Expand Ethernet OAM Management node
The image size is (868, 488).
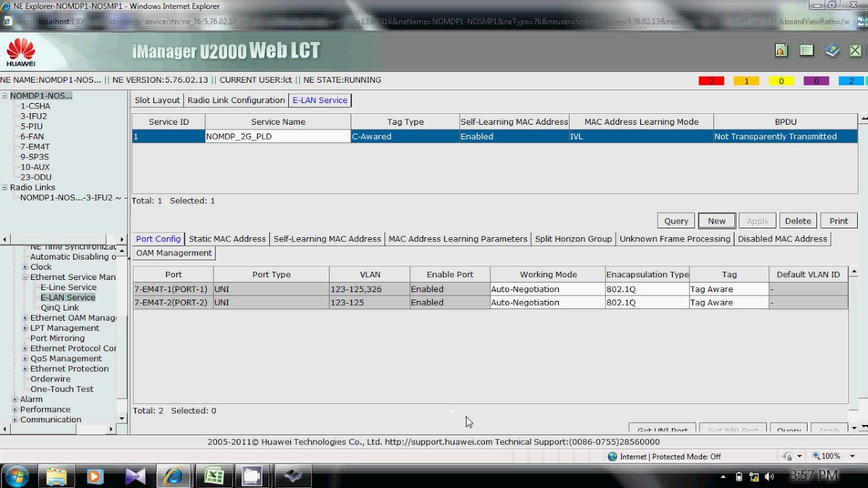click(25, 318)
